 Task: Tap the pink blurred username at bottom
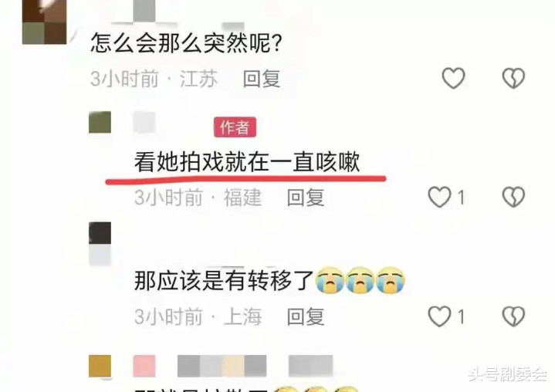tap(144, 367)
